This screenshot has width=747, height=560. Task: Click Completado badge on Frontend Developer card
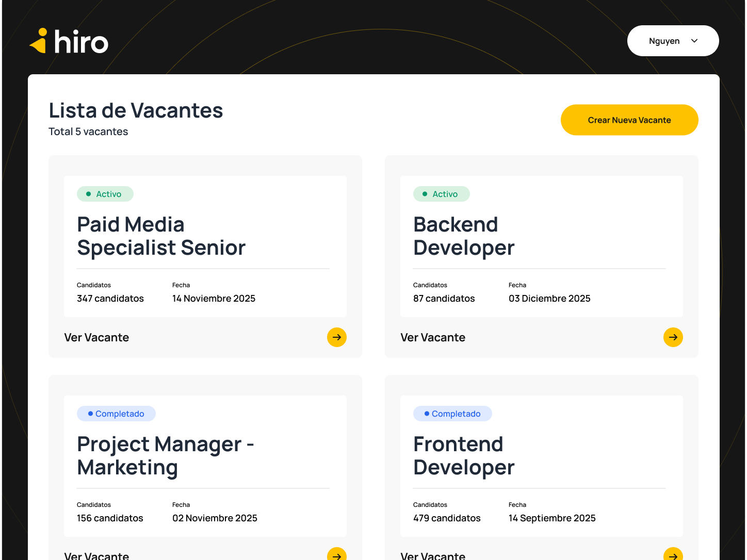click(x=452, y=414)
